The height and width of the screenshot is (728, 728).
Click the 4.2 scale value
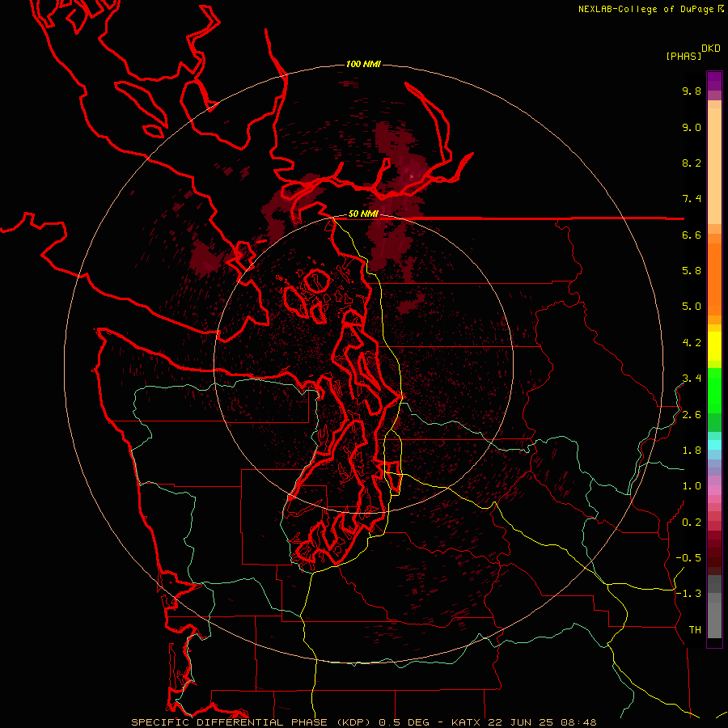tap(692, 343)
